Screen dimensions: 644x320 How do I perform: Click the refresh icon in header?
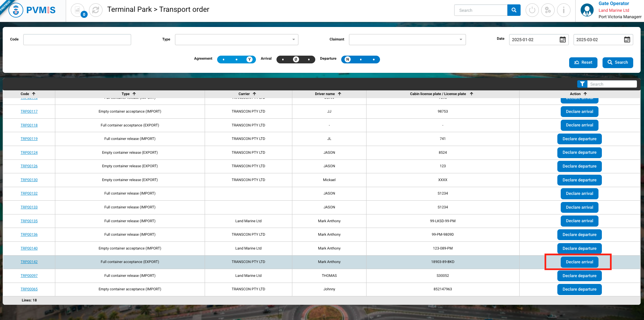[x=96, y=10]
